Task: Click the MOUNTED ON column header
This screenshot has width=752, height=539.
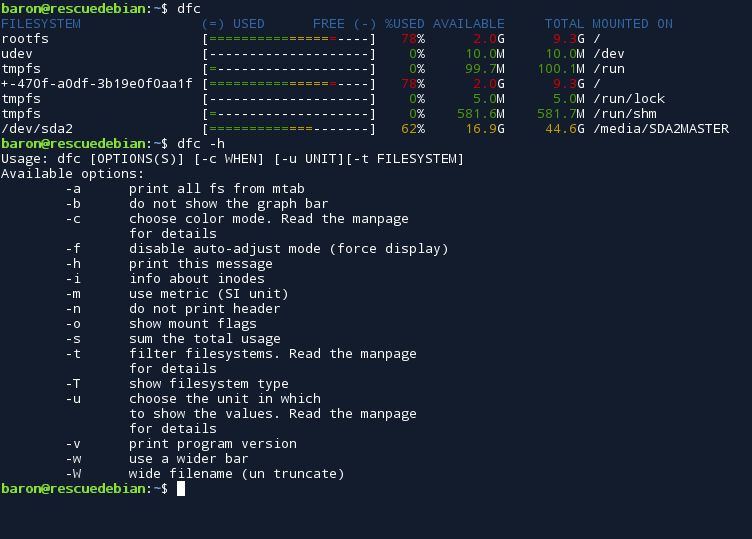Action: tap(632, 24)
